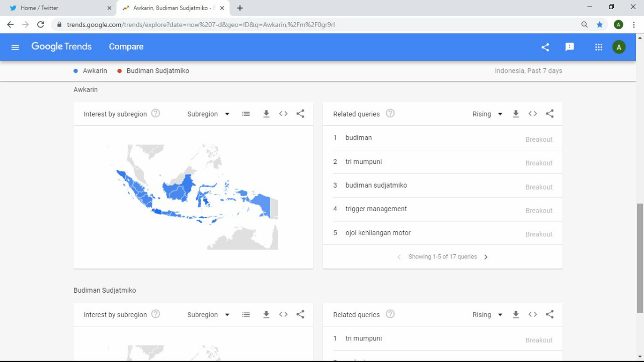Viewport: 644px width, 362px height.
Task: Click the Compare heading in the header
Action: pos(126,47)
